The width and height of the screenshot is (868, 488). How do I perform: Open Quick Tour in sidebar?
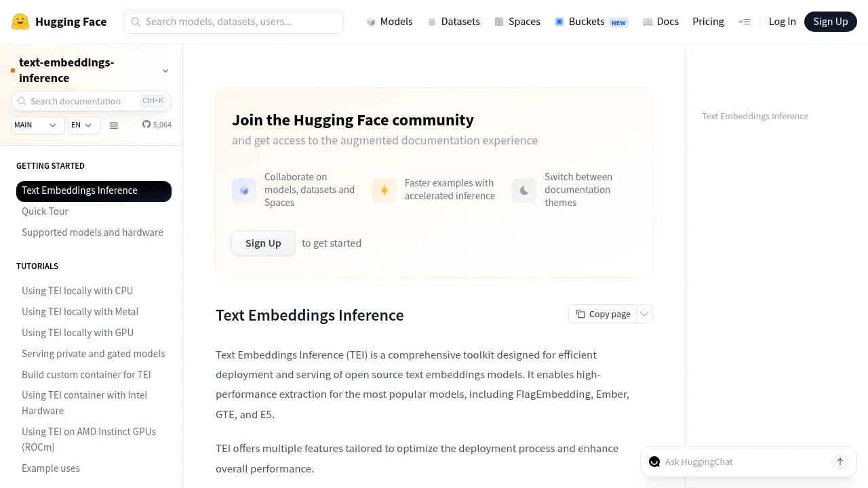[x=45, y=211]
